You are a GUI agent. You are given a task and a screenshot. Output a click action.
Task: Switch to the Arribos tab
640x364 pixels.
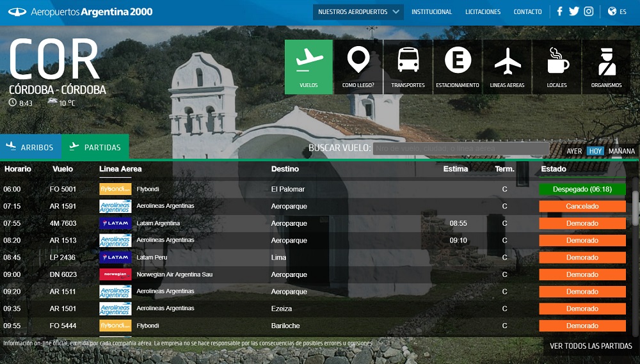point(31,147)
